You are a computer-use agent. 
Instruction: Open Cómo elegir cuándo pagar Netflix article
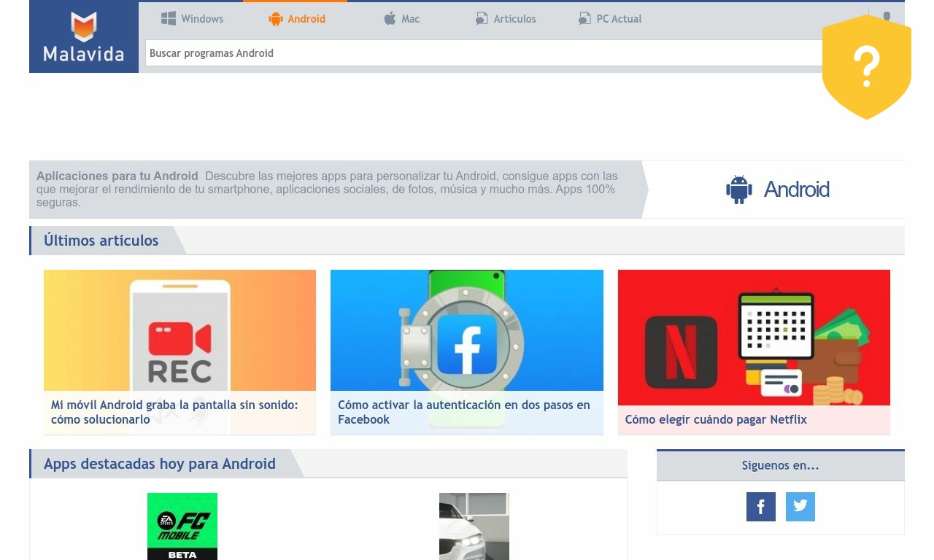pos(716,419)
